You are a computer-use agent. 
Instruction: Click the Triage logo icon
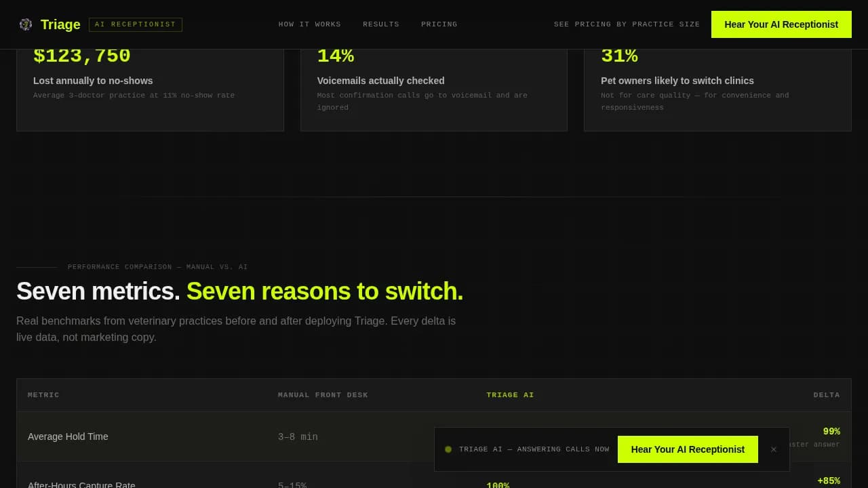[26, 24]
